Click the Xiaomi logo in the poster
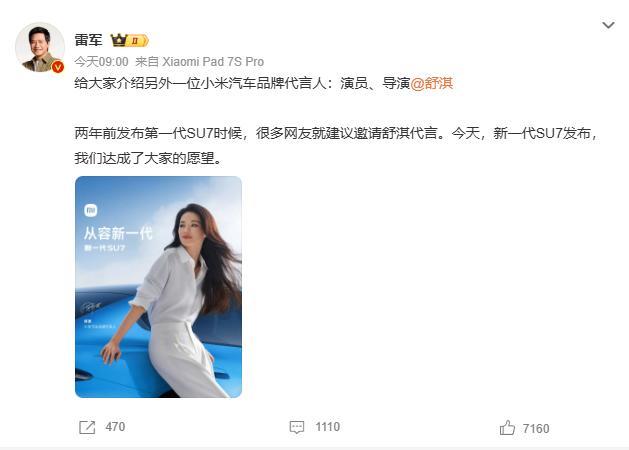The height and width of the screenshot is (450, 629). click(x=91, y=210)
